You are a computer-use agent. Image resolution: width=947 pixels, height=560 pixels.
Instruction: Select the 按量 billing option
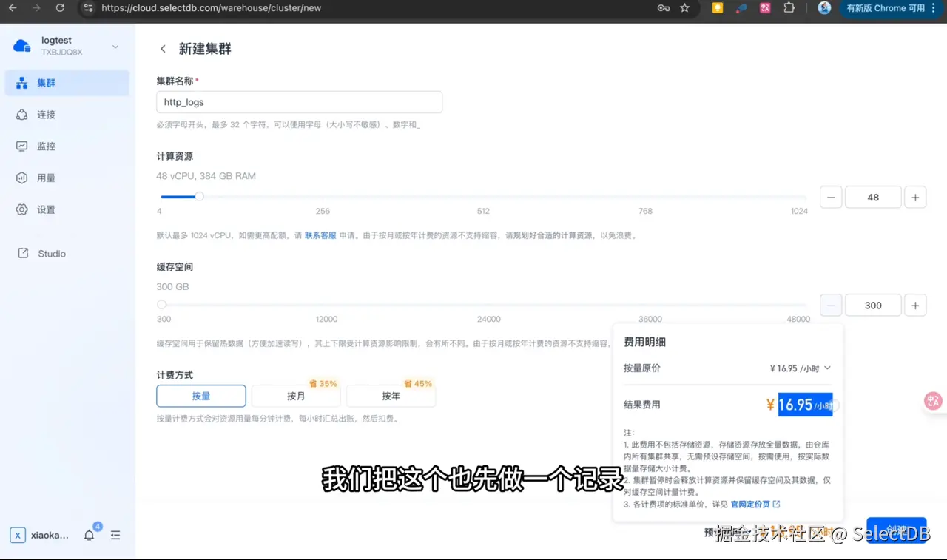click(200, 396)
